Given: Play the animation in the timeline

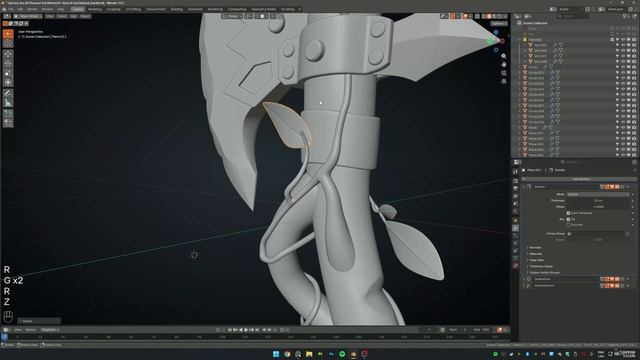Looking at the screenshot, I should 246,330.
